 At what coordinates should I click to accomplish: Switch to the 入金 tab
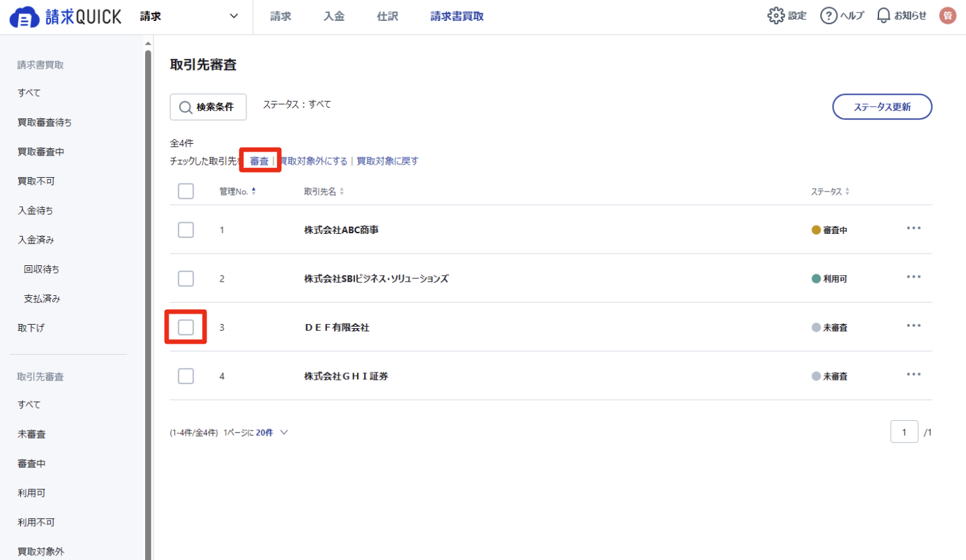click(x=334, y=16)
